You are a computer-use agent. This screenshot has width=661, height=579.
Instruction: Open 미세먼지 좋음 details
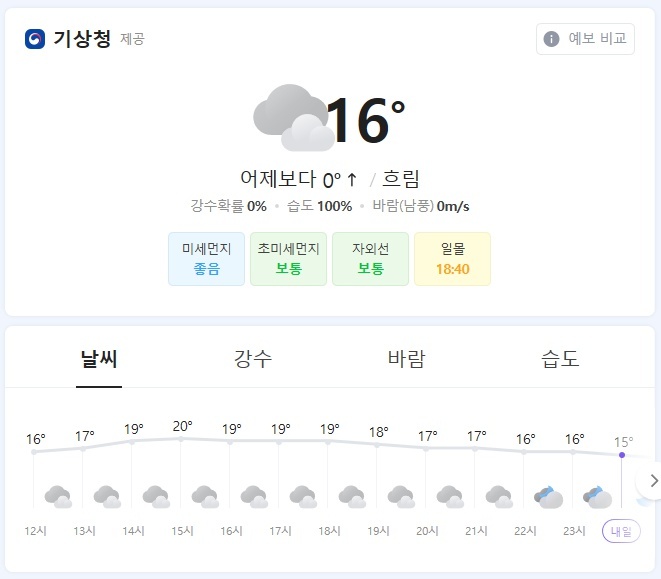tap(207, 259)
